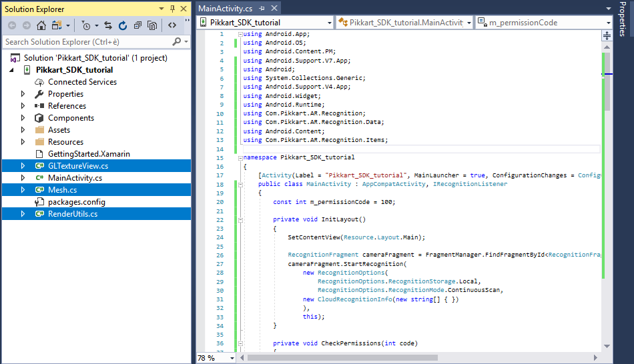This screenshot has width=634, height=364.
Task: Collapse the MainActivity class outline region
Action: [x=240, y=185]
